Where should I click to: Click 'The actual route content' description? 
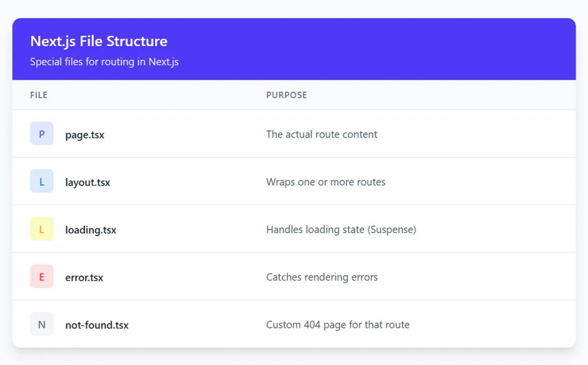[x=322, y=135]
